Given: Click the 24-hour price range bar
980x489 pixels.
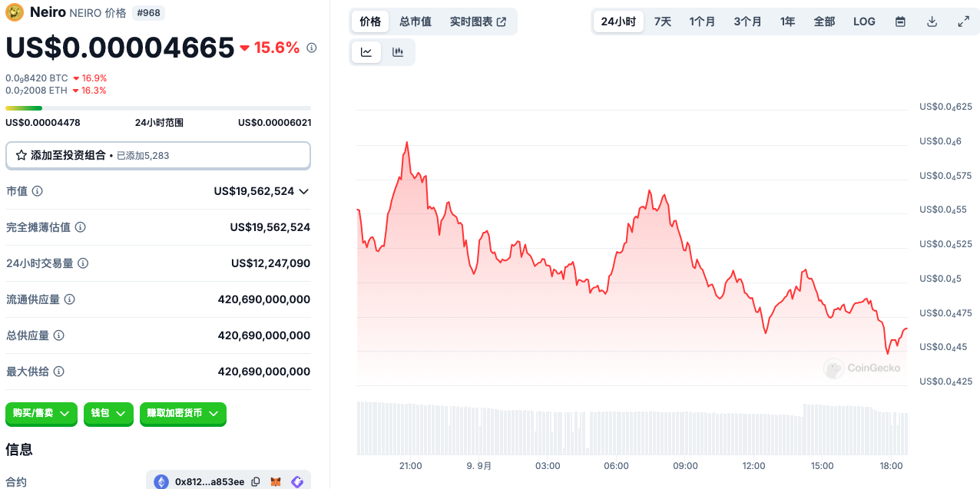Looking at the screenshot, I should click(157, 108).
